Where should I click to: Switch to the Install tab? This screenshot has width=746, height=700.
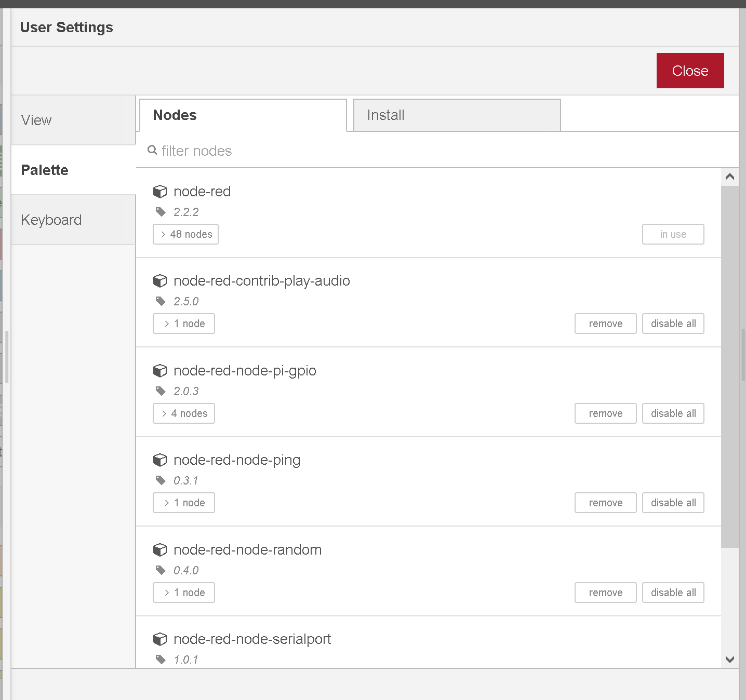[457, 115]
